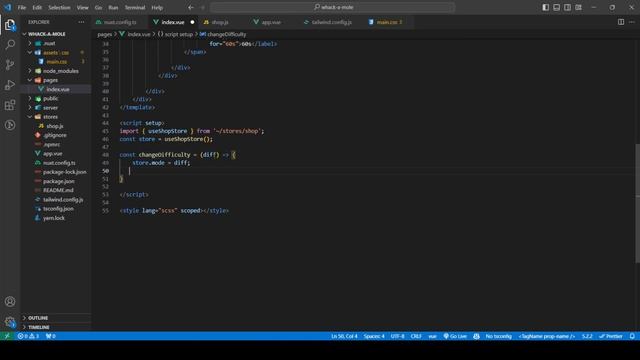Open the Run and Debug view
This screenshot has width=640, height=360.
tap(10, 85)
